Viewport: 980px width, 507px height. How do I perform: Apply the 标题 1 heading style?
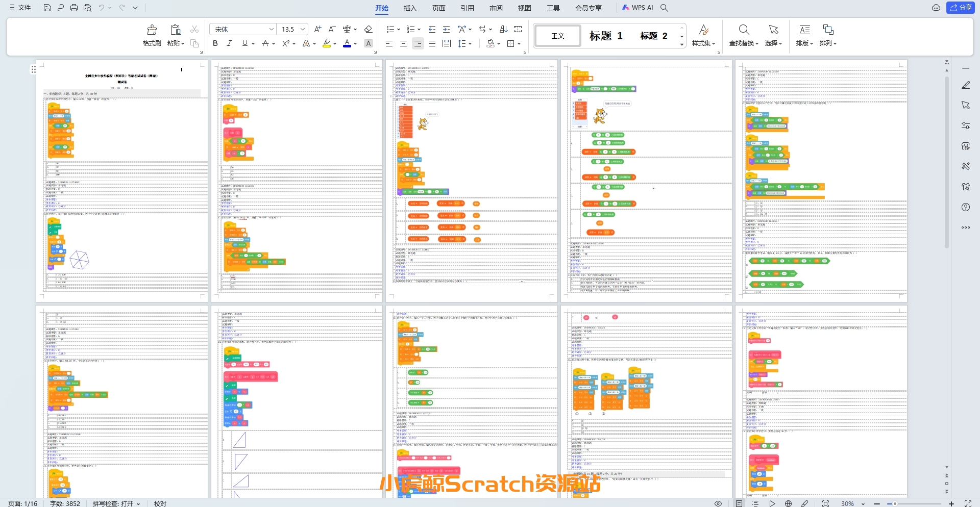[606, 36]
